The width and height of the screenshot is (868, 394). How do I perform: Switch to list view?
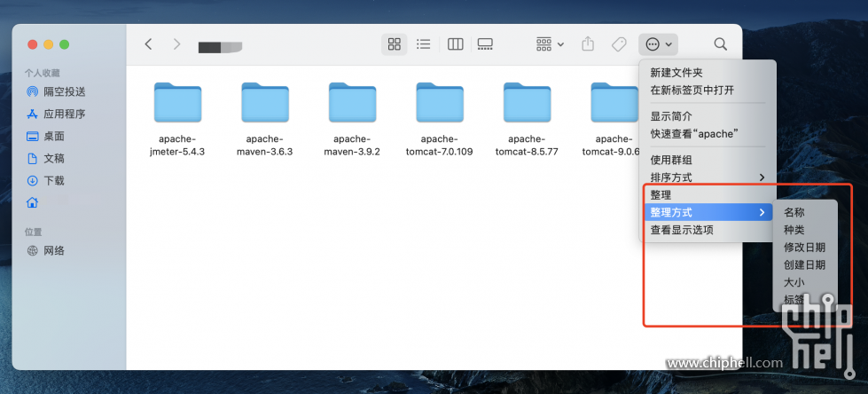point(424,44)
